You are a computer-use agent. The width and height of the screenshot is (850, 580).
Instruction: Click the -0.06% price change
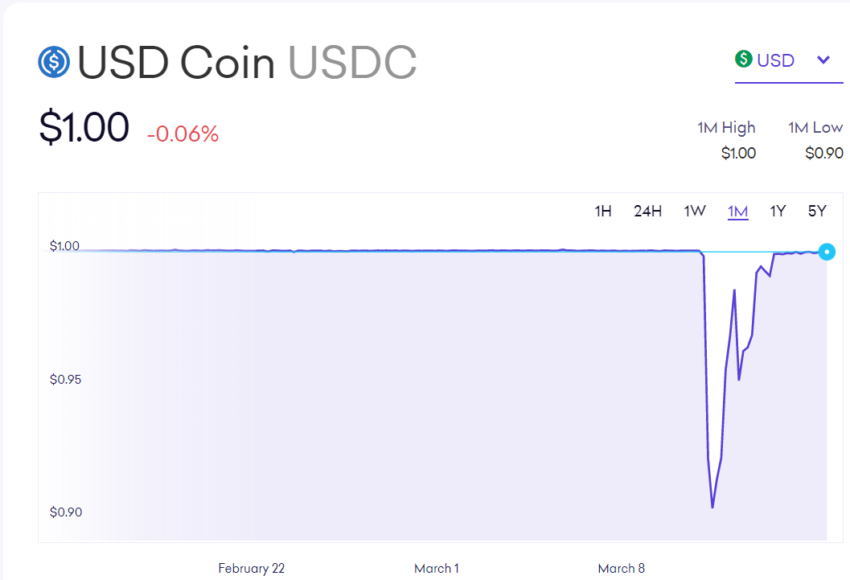pos(183,134)
